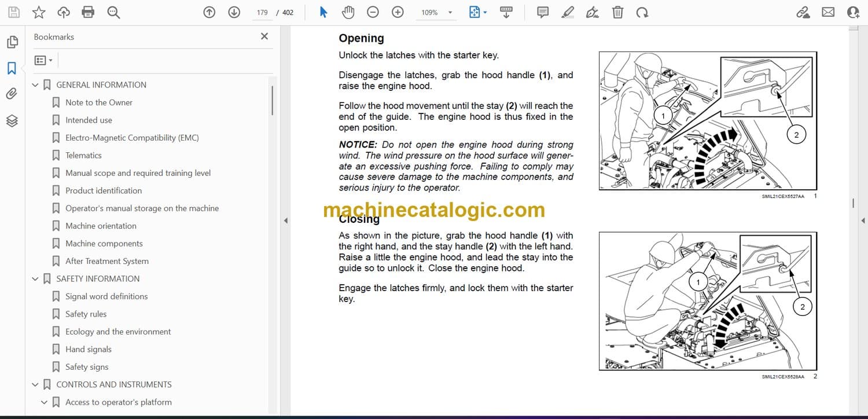Open the Sign document tool
The width and height of the screenshot is (868, 419).
point(593,12)
